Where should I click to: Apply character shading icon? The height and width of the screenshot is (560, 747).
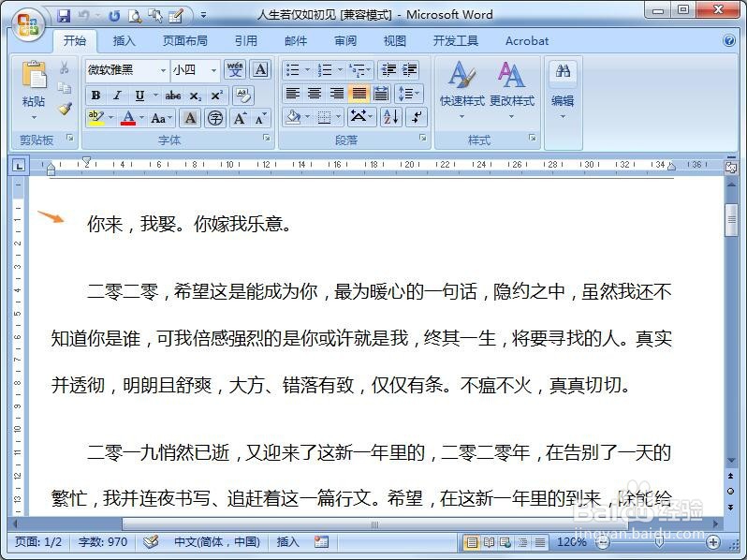[190, 118]
